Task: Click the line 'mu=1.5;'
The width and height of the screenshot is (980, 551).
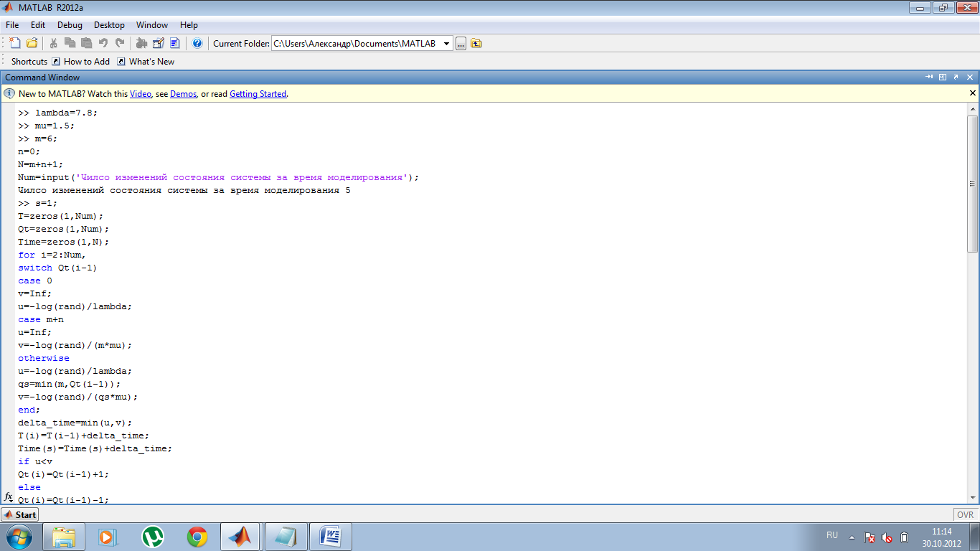Action: click(x=55, y=126)
